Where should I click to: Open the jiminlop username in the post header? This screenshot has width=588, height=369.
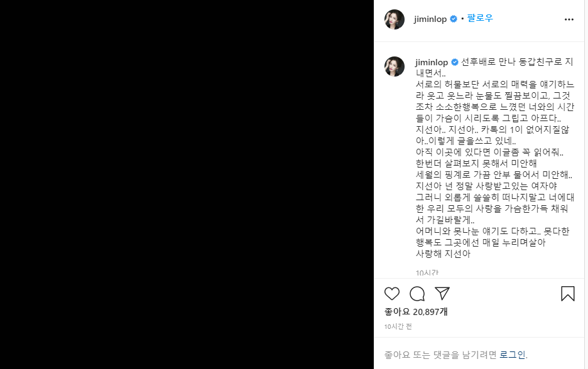click(430, 19)
